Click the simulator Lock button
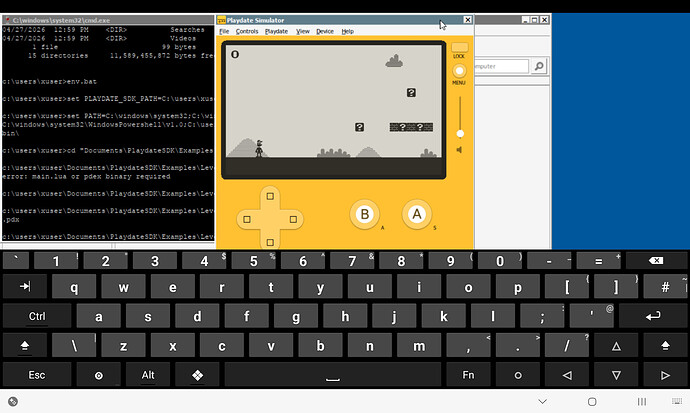This screenshot has width=690, height=413. (459, 48)
